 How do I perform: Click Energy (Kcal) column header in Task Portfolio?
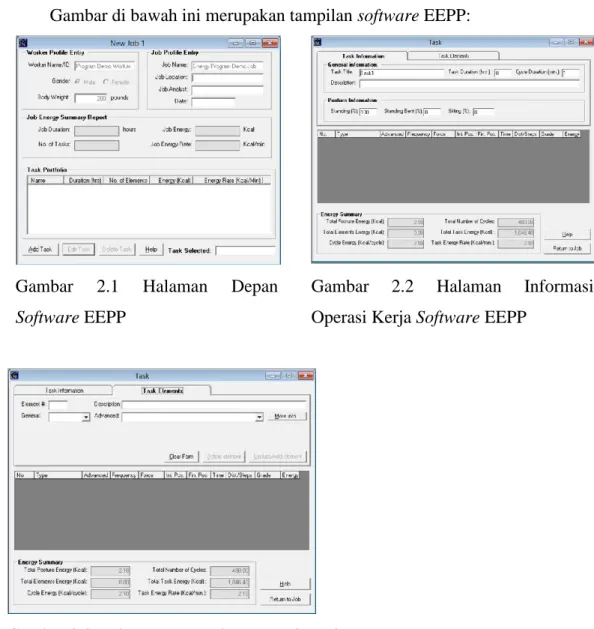pyautogui.click(x=172, y=180)
